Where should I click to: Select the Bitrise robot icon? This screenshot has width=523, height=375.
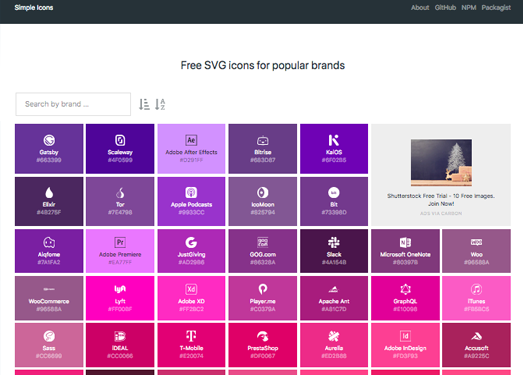coord(263,140)
